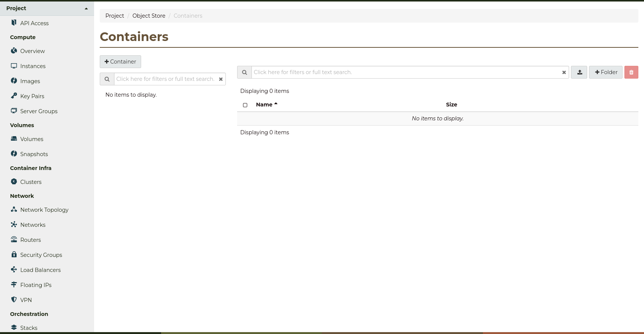
Task: Click the Stacks layers icon
Action: (14, 327)
